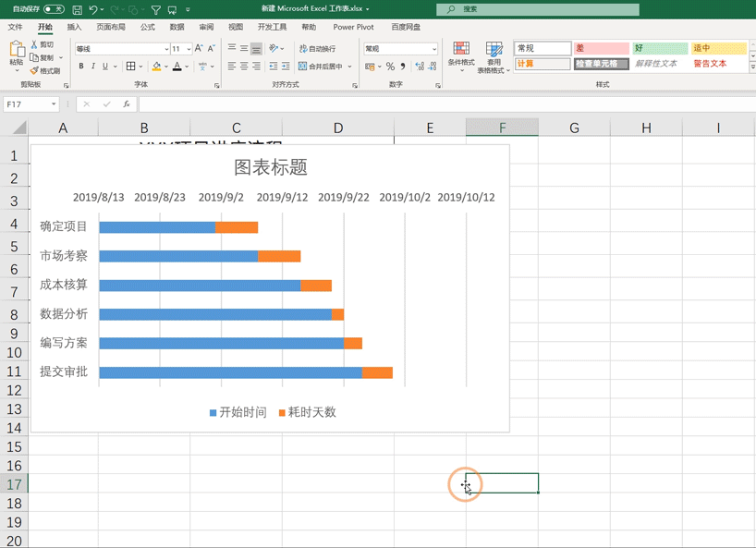Toggle the AutoSave (自动保存) switch

pyautogui.click(x=54, y=9)
